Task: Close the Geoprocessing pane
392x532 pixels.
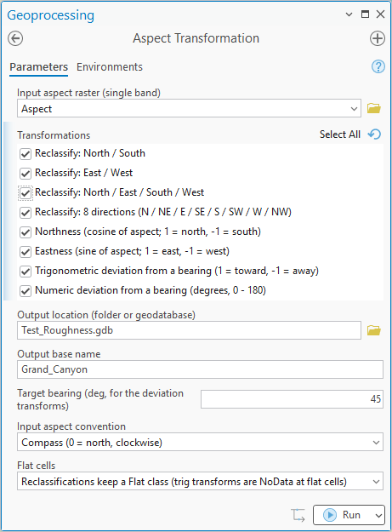Action: pyautogui.click(x=380, y=14)
